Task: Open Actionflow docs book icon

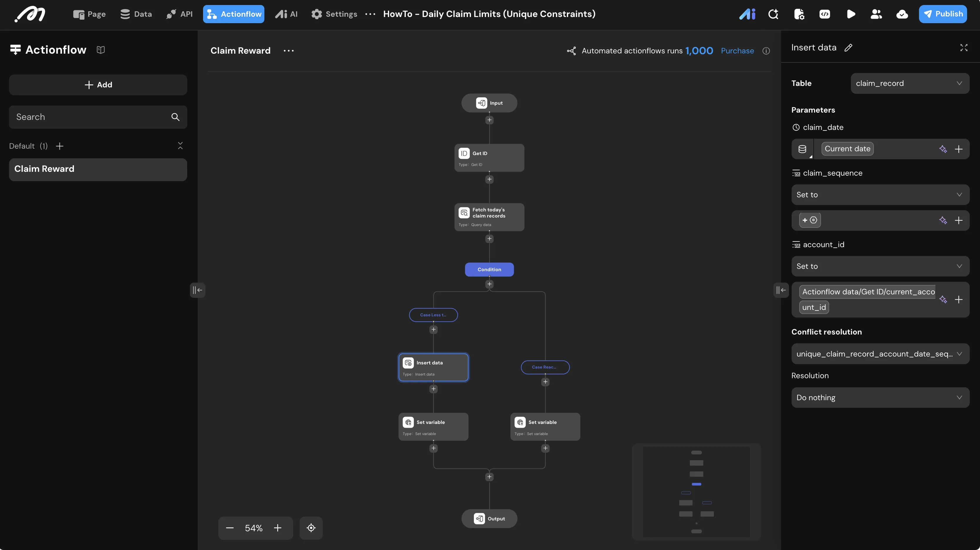Action: (x=100, y=50)
